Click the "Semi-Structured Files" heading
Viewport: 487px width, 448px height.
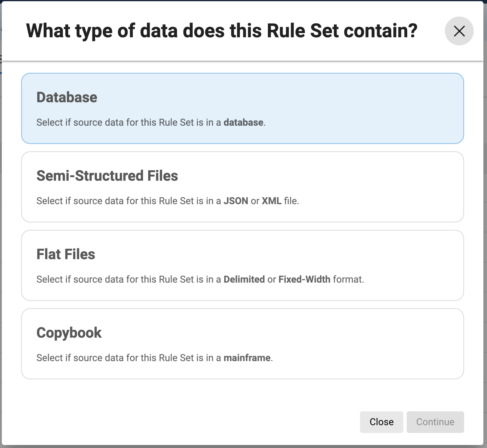click(107, 176)
